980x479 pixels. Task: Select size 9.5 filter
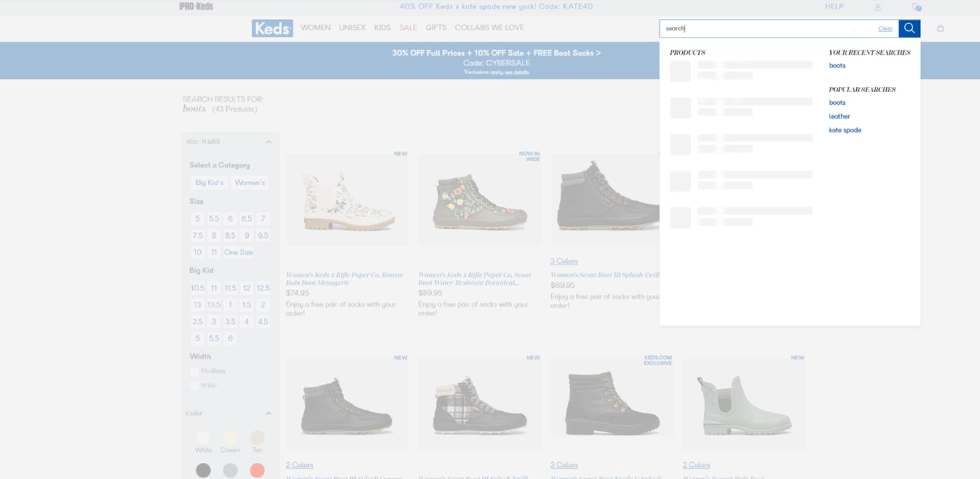[263, 235]
